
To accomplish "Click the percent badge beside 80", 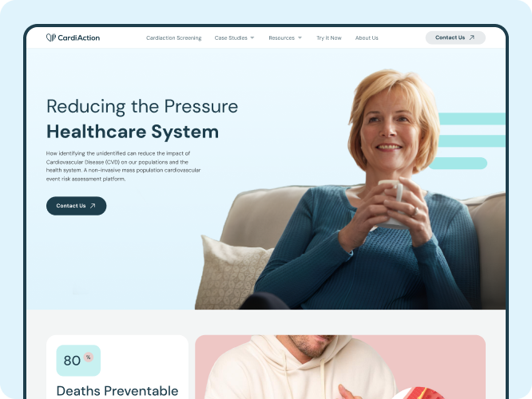I will [x=88, y=357].
